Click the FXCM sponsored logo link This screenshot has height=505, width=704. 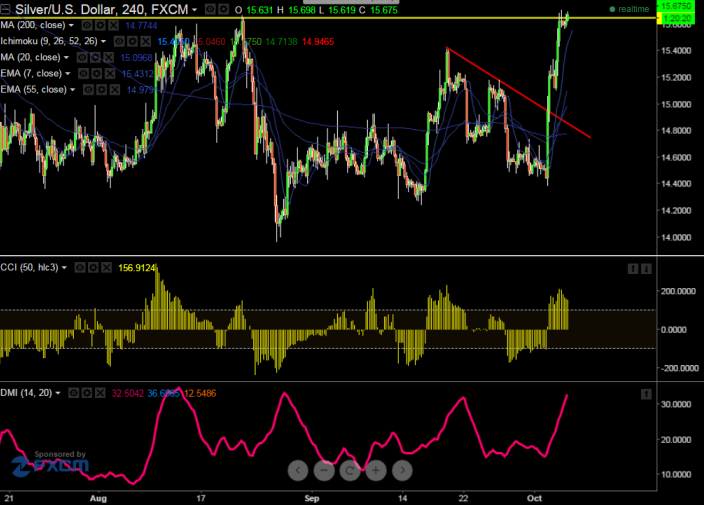tap(50, 463)
